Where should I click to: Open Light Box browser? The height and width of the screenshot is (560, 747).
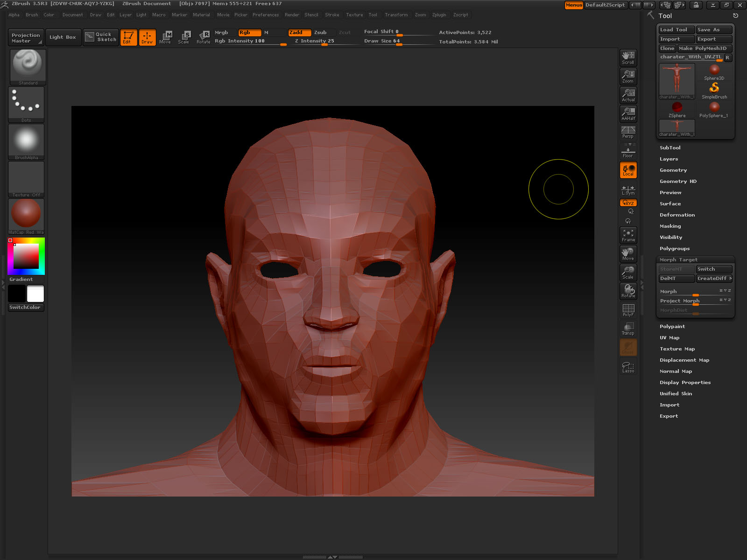coord(63,37)
